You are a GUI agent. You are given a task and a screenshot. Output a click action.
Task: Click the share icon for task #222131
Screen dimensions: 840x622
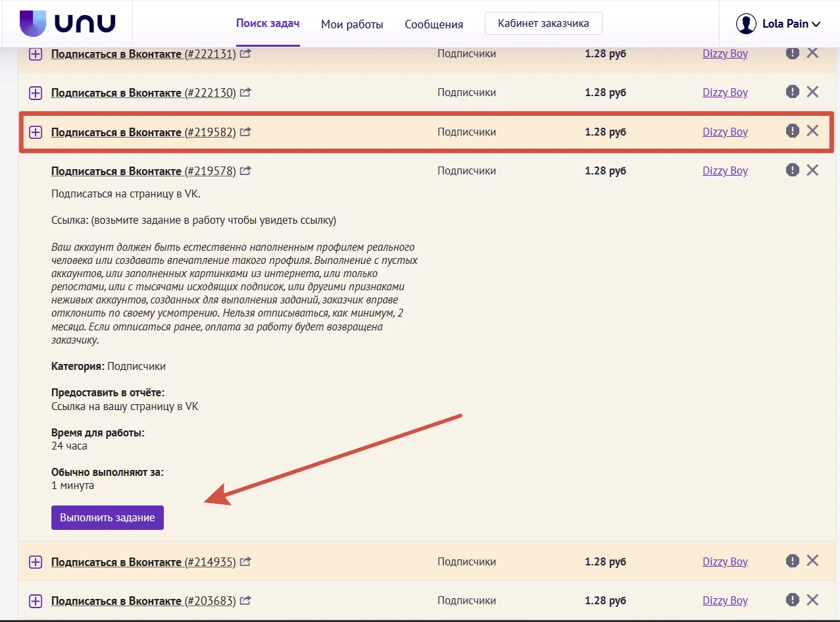point(245,54)
